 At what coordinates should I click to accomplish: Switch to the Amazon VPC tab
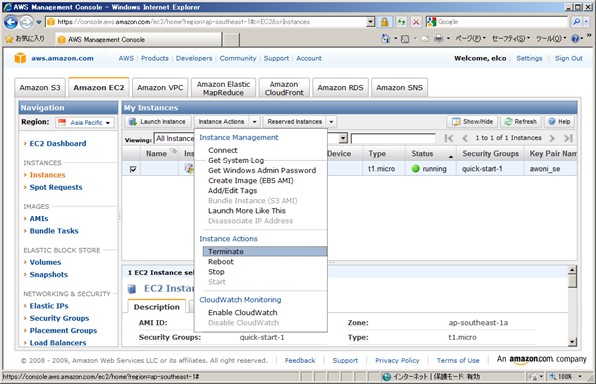tap(160, 87)
